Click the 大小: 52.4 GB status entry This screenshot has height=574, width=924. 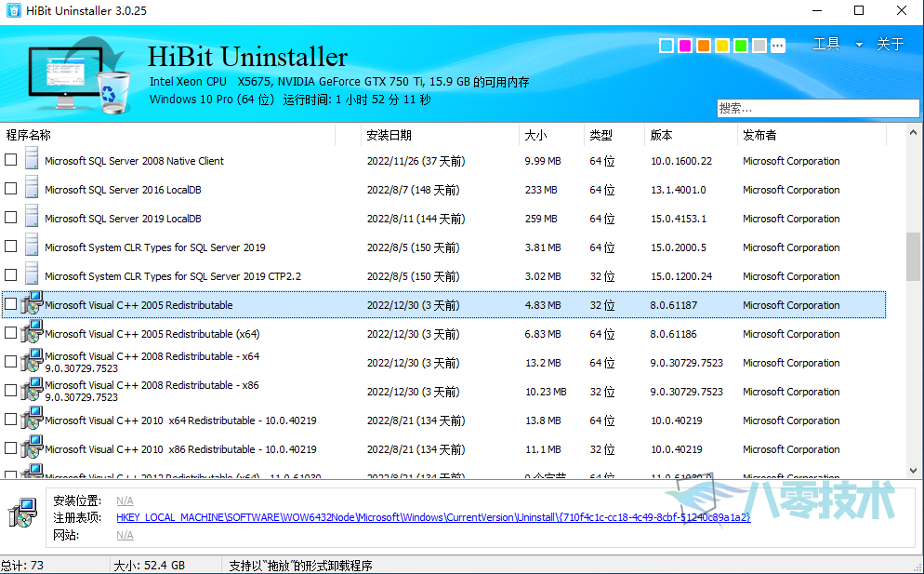click(x=149, y=566)
